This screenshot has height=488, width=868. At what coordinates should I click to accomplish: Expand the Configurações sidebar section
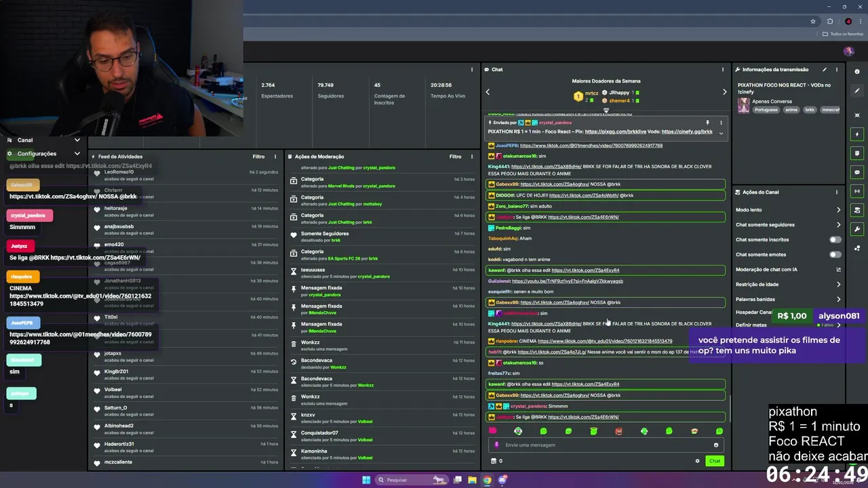click(x=77, y=154)
